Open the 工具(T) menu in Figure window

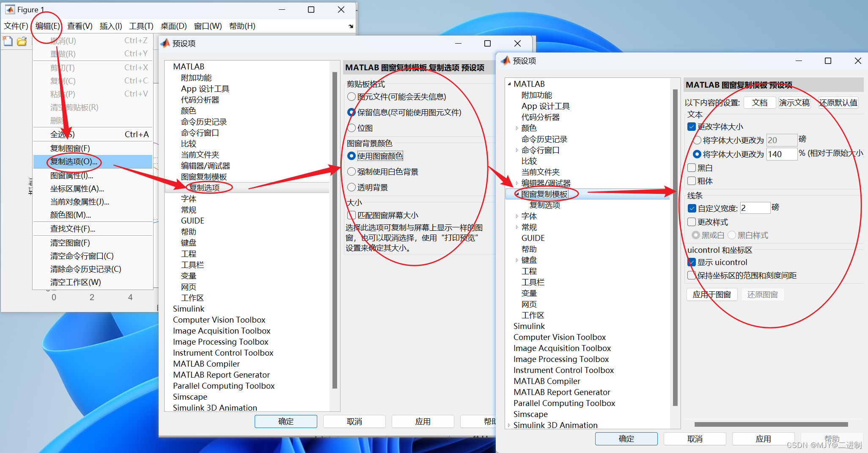(x=141, y=26)
